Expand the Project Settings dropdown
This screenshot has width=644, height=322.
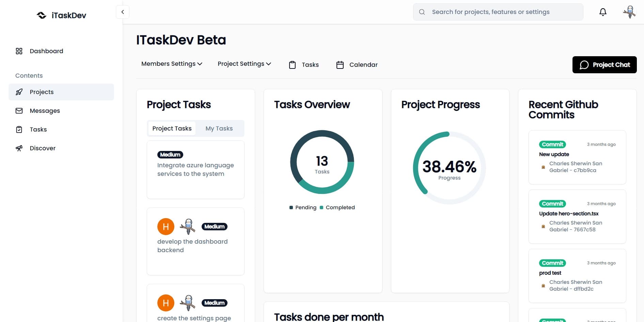click(x=244, y=64)
